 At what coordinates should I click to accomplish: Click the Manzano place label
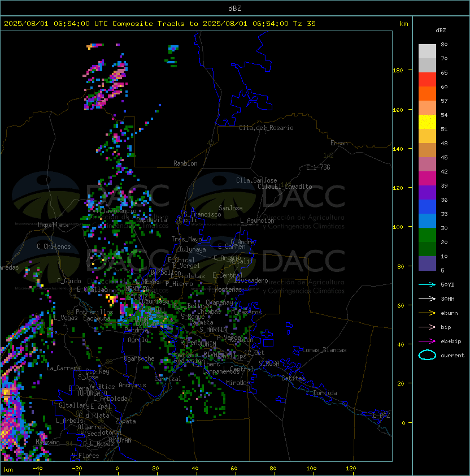click(x=47, y=442)
